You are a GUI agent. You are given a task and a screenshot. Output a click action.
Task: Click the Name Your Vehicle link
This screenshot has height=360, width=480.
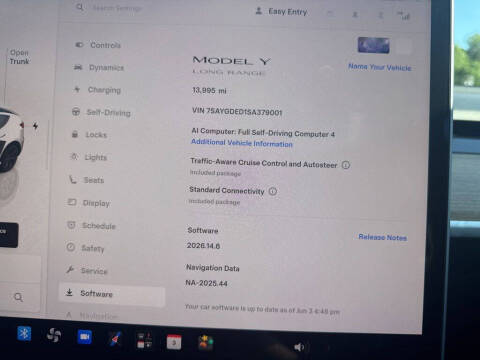click(380, 67)
